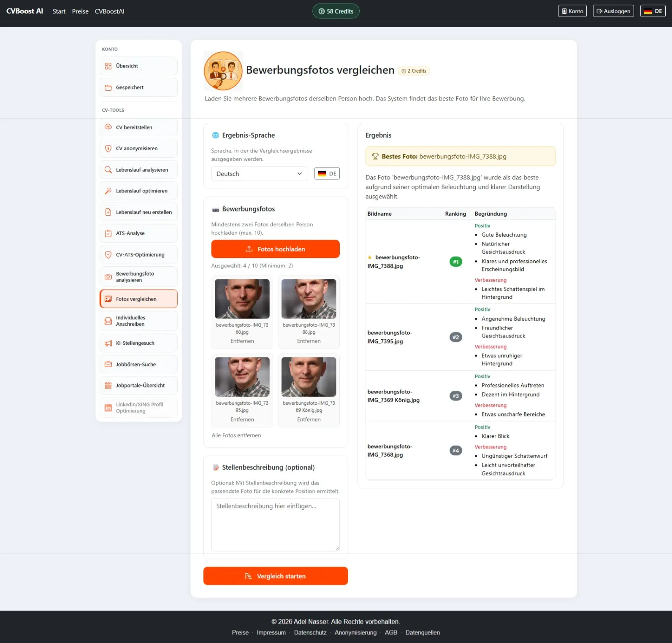
Task: Click the 58 Credits badge
Action: click(336, 11)
